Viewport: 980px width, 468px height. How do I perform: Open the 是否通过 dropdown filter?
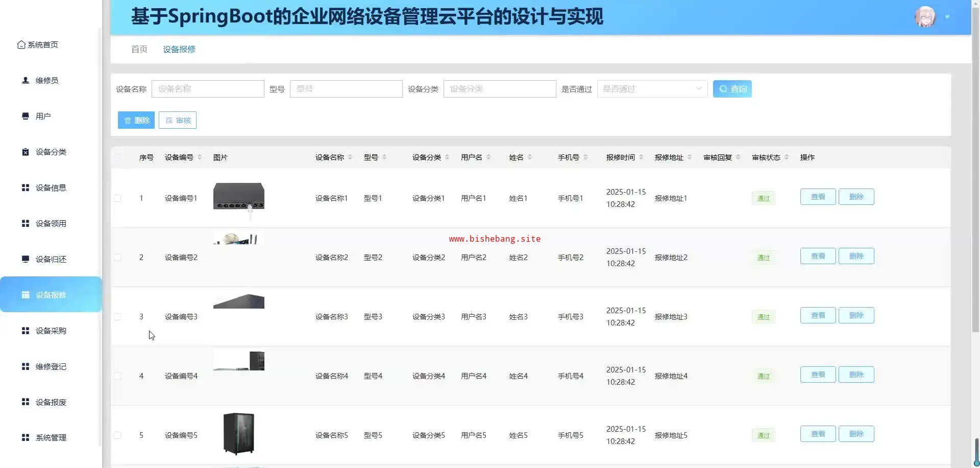pos(652,89)
